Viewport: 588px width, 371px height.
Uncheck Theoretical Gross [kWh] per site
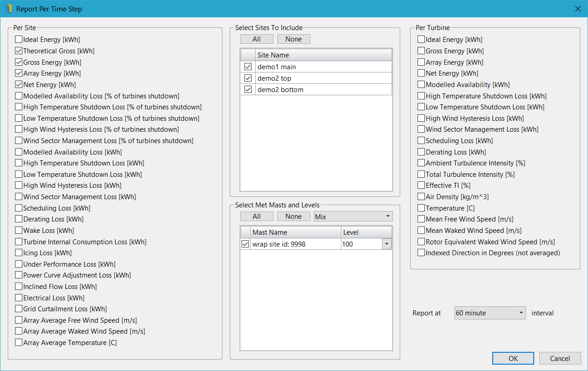19,51
